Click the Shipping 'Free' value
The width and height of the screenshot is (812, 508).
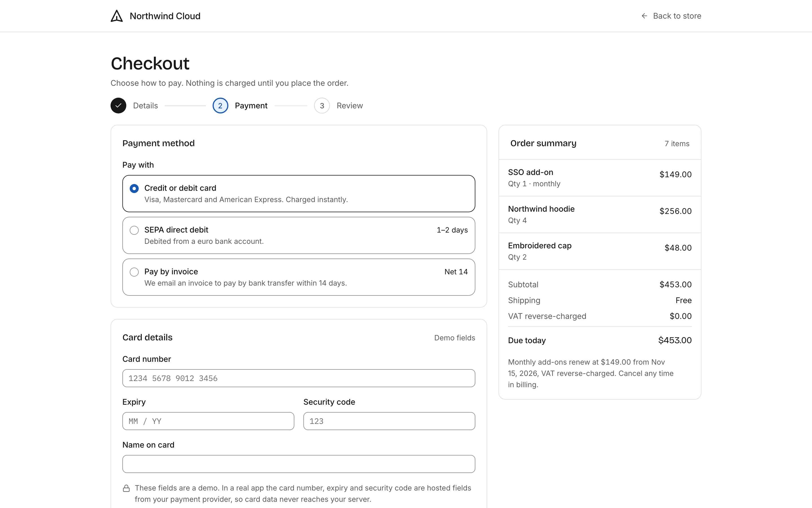(x=683, y=300)
